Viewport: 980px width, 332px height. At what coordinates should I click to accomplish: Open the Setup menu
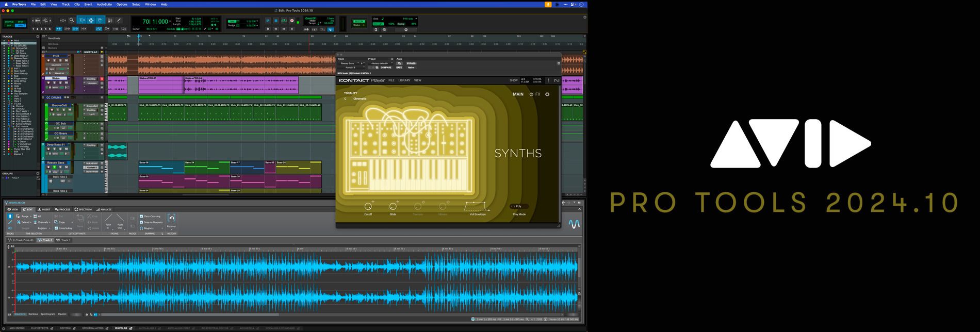coord(136,4)
